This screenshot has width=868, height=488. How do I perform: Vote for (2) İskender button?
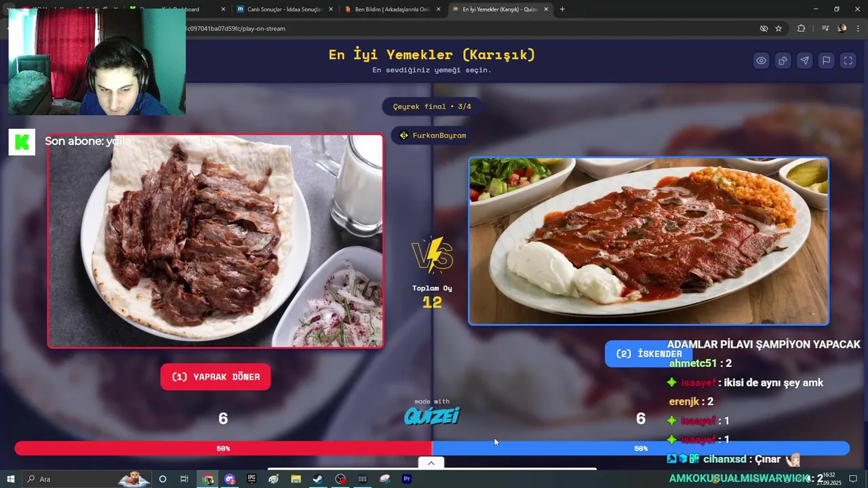coord(648,354)
